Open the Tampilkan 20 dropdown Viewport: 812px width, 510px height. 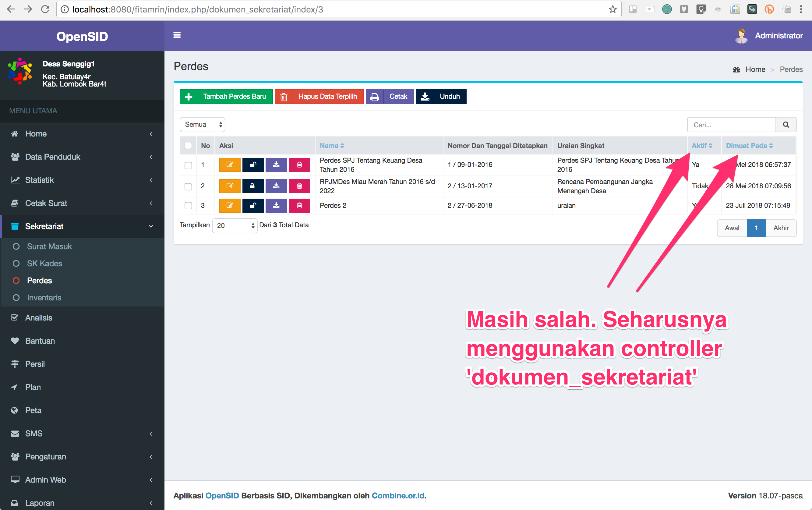coord(234,225)
